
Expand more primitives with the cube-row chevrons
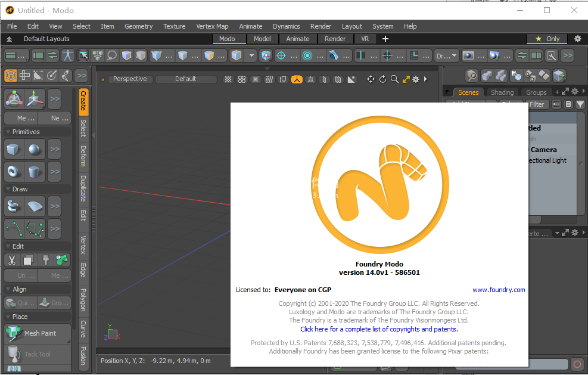pos(55,150)
